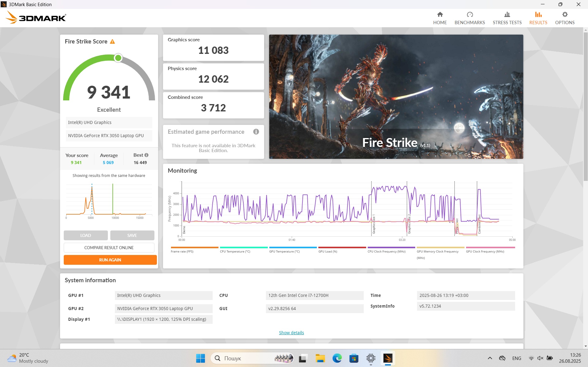The width and height of the screenshot is (588, 367).
Task: Toggle the CPU Clock Frequency legend swatch
Action: coord(391,247)
